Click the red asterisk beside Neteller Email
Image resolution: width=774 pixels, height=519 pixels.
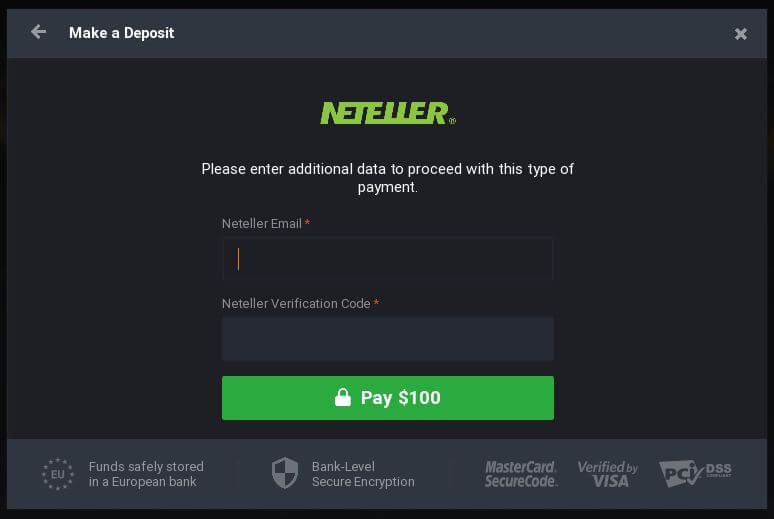308,223
